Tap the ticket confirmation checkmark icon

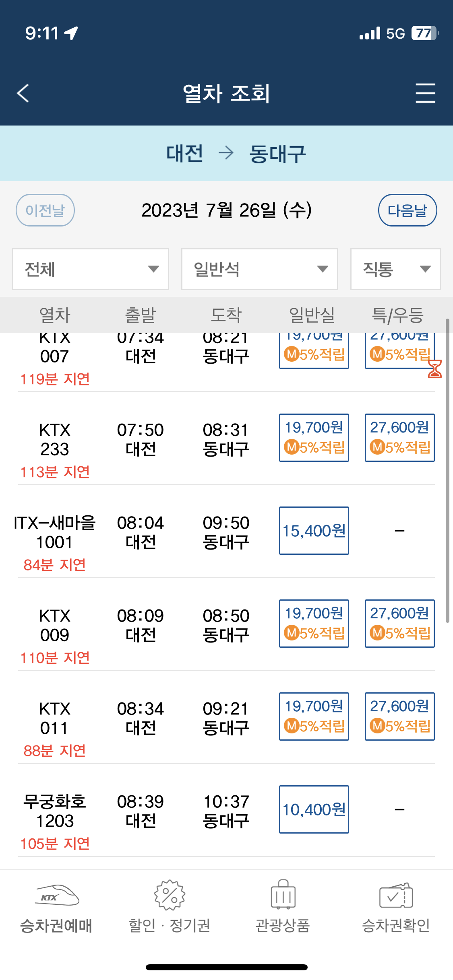tap(396, 896)
